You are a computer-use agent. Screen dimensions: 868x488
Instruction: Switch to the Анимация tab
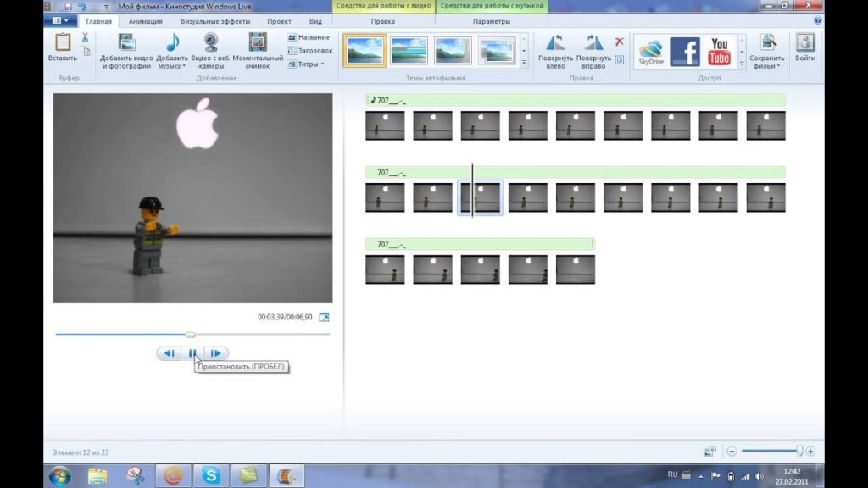tap(145, 21)
